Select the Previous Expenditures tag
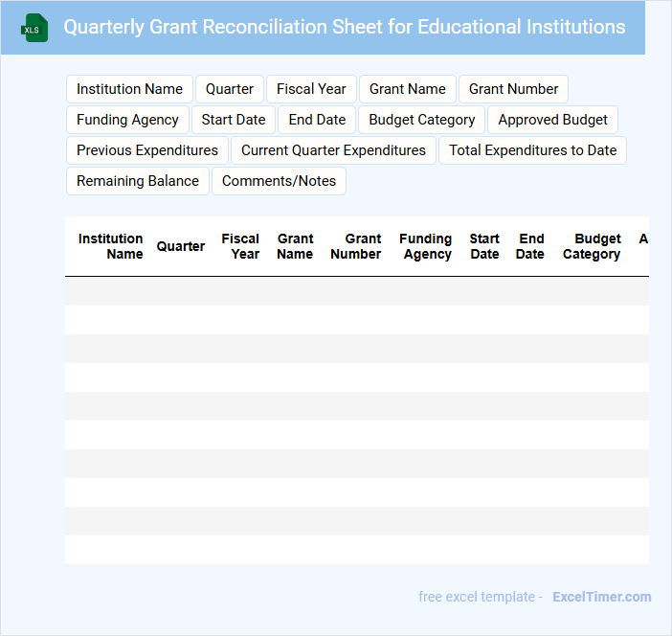The width and height of the screenshot is (672, 636). click(x=147, y=150)
